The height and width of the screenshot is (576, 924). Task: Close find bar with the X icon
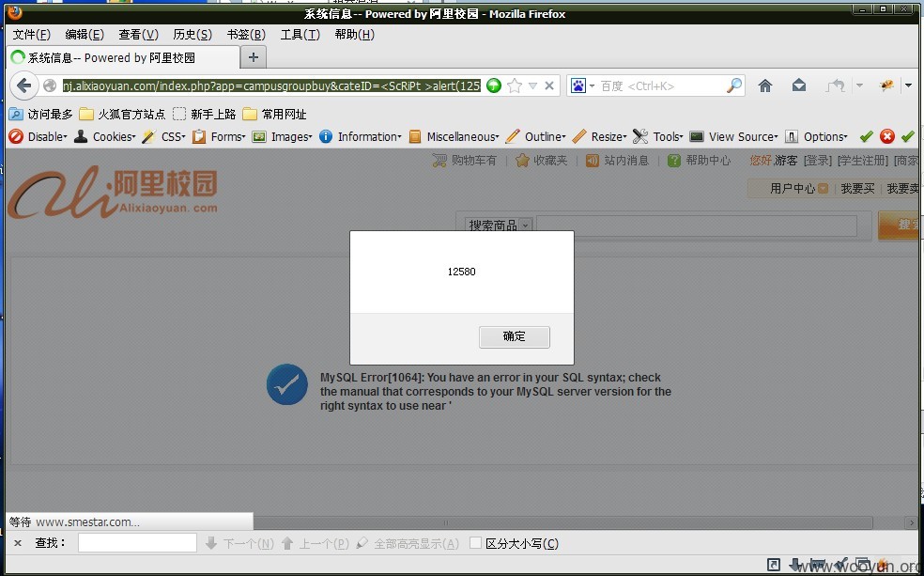(18, 543)
